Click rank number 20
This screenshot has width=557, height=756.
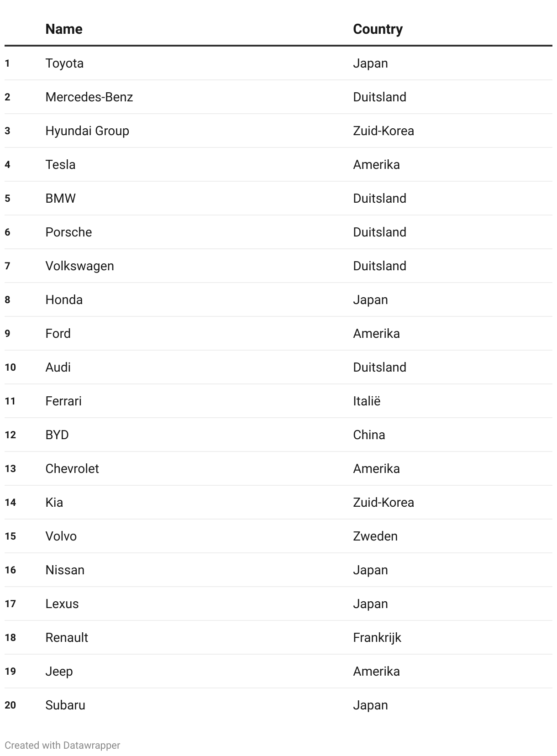11,705
